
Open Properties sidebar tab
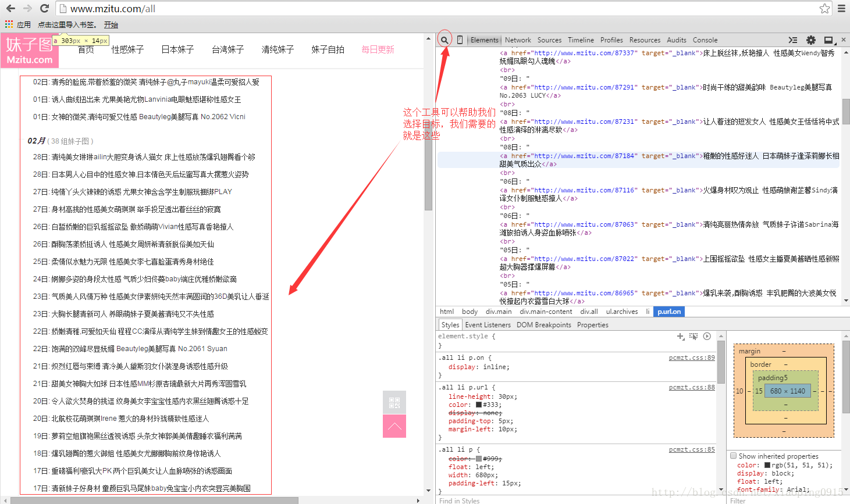click(593, 325)
